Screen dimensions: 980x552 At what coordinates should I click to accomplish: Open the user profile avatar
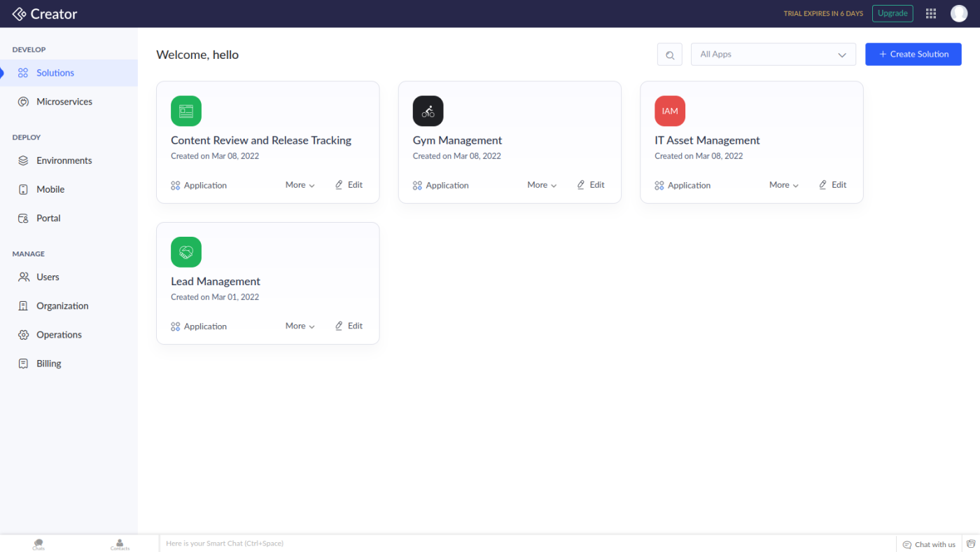click(959, 13)
